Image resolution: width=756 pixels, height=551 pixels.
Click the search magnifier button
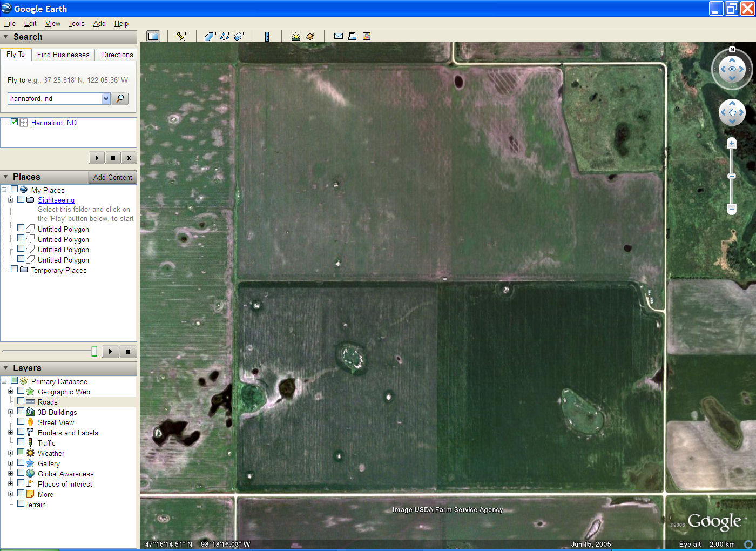pos(120,98)
